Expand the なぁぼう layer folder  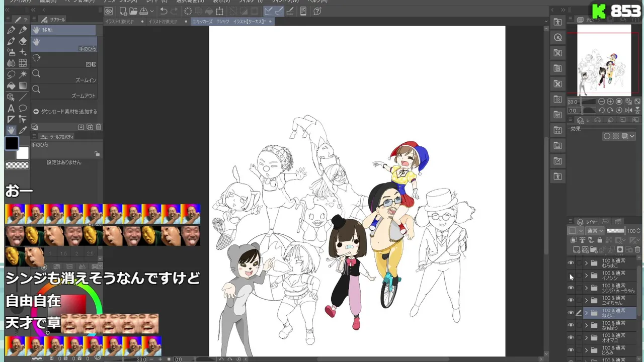point(586,325)
